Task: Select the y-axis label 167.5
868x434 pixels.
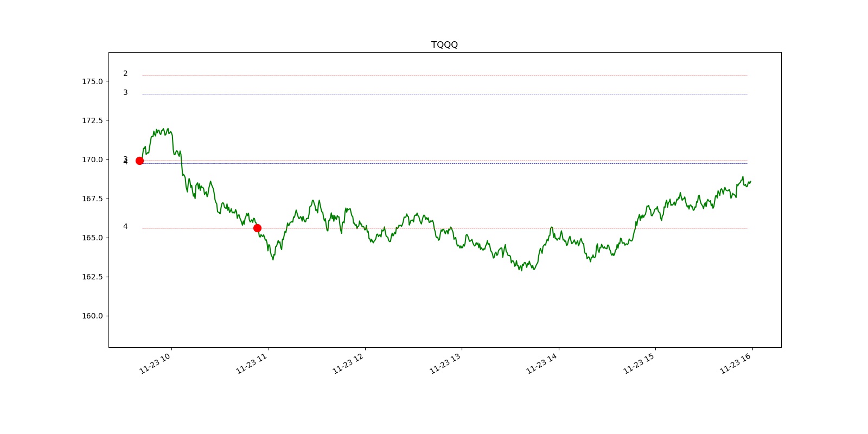Action: pyautogui.click(x=92, y=199)
